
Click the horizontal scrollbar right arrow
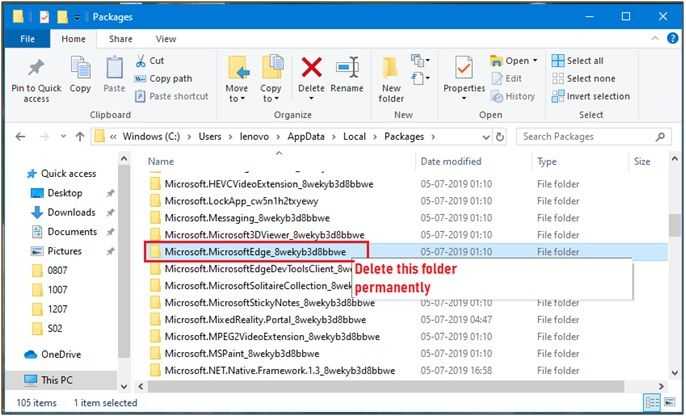(661, 387)
